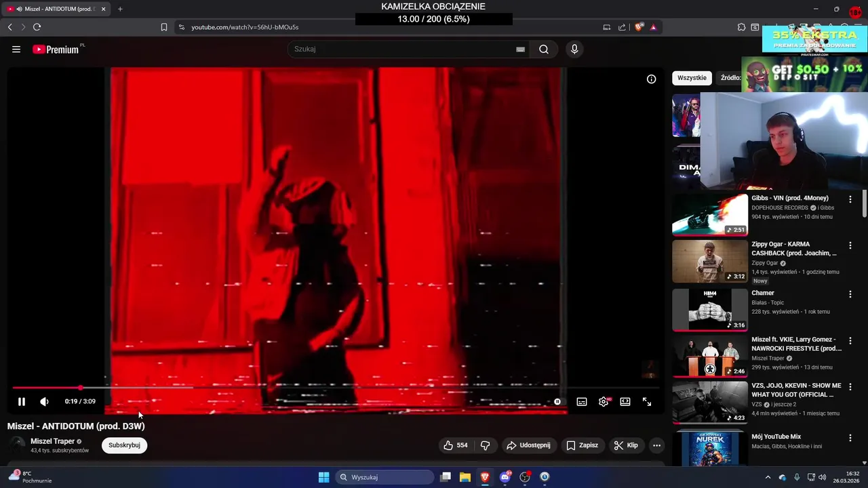Viewport: 868px width, 488px height.
Task: Open Discord from the taskbar
Action: (x=505, y=477)
